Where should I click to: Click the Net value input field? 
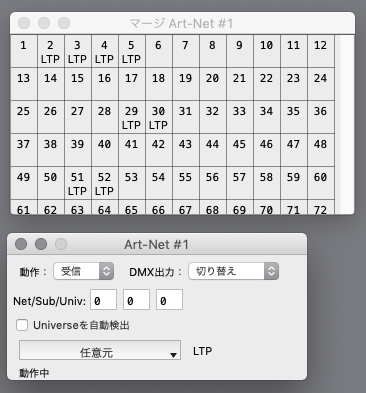tap(103, 300)
